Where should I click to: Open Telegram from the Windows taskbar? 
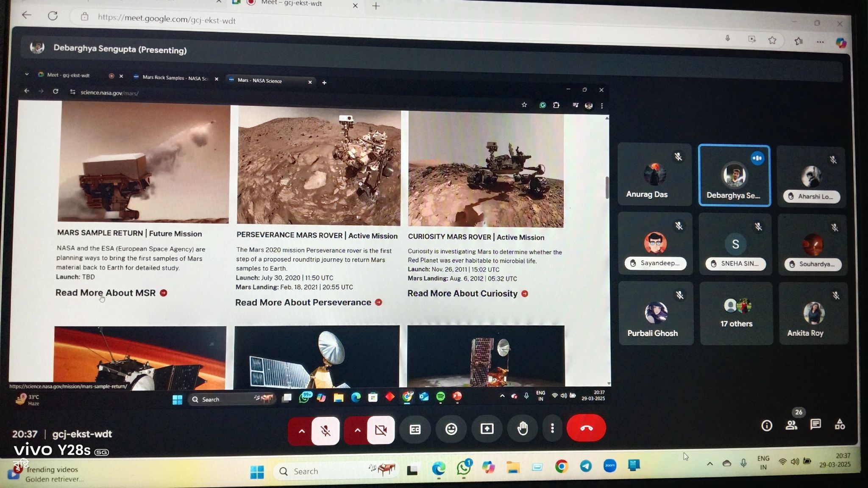586,466
